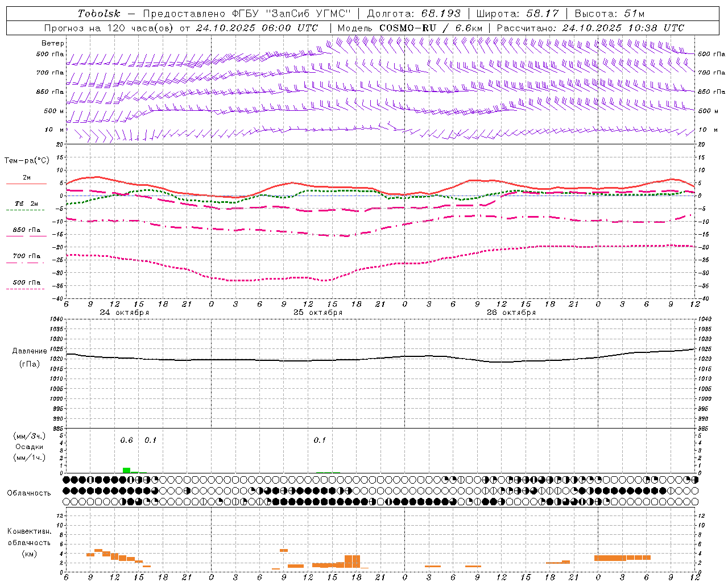Click the 'Модель COSMO-RU / 6.6км' label
Viewport: 728px width, 582px height.
[410, 28]
